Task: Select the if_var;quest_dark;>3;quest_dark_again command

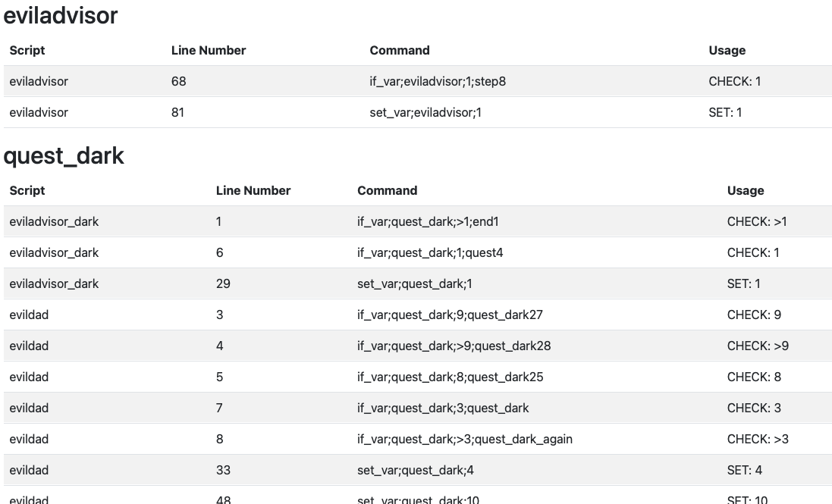Action: click(464, 440)
